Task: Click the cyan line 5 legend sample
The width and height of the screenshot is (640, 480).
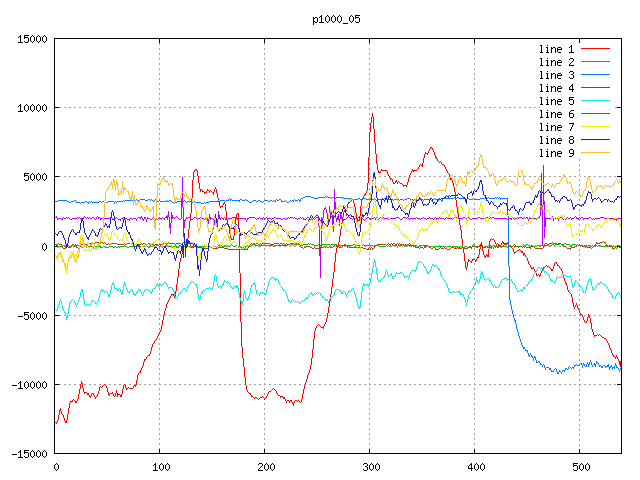Action: point(595,101)
